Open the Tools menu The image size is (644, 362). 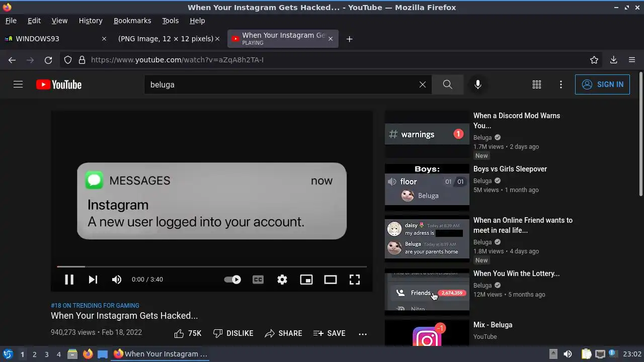point(170,21)
